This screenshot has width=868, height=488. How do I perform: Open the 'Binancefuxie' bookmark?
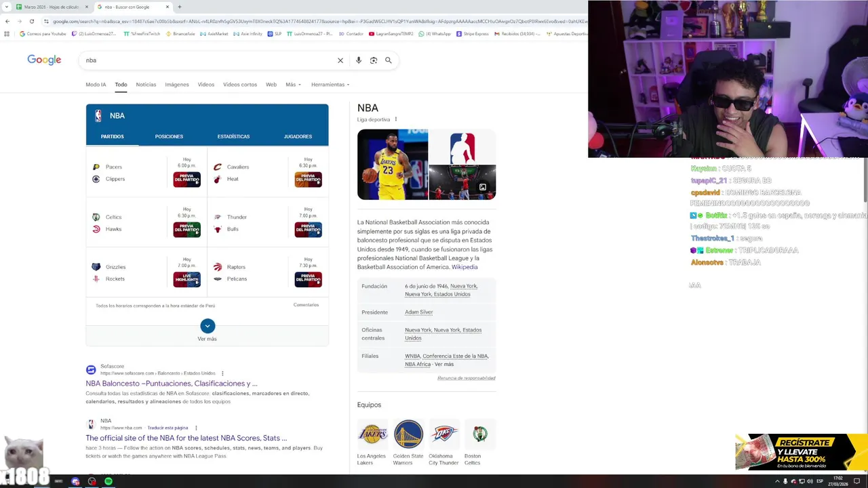[180, 34]
